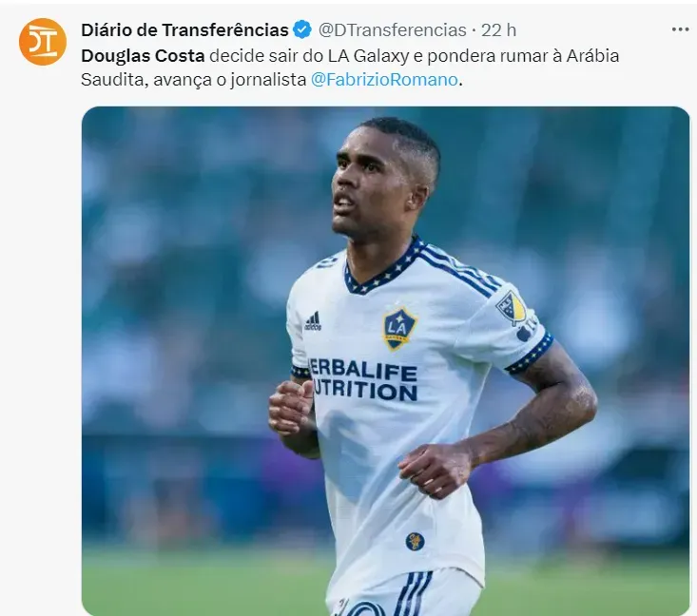Image resolution: width=697 pixels, height=616 pixels.
Task: Click the words LA Galaxy in tweet text
Action: 369,56
